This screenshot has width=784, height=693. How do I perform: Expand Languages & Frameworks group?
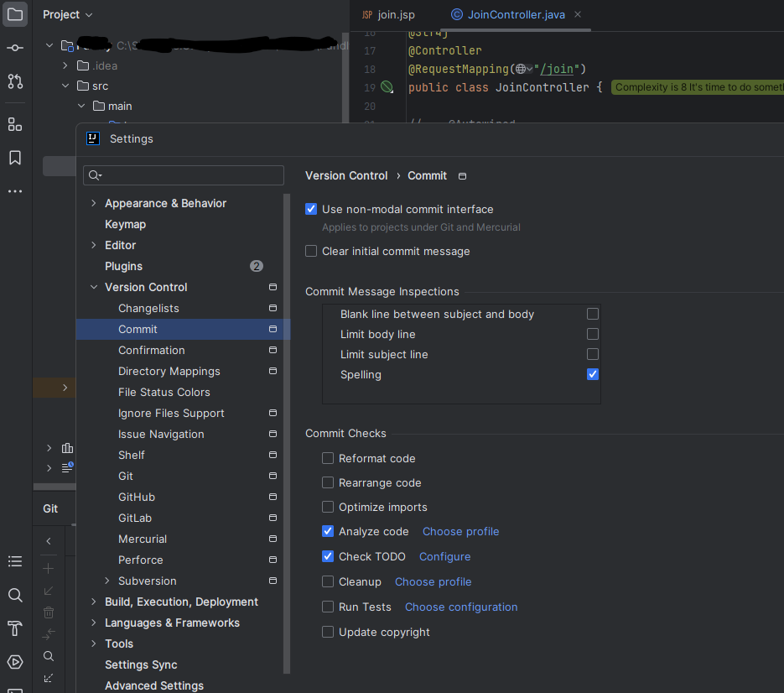pos(94,623)
